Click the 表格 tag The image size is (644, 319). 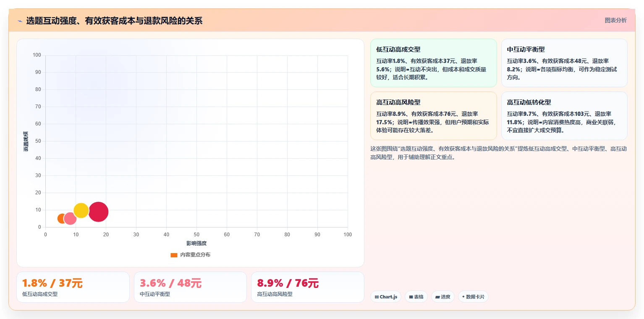[x=416, y=297]
